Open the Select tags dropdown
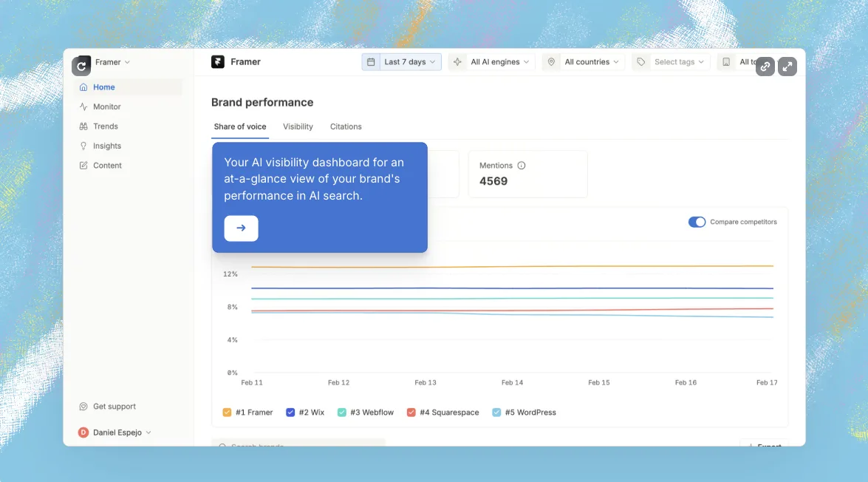Viewport: 868px width, 482px height. (x=671, y=62)
